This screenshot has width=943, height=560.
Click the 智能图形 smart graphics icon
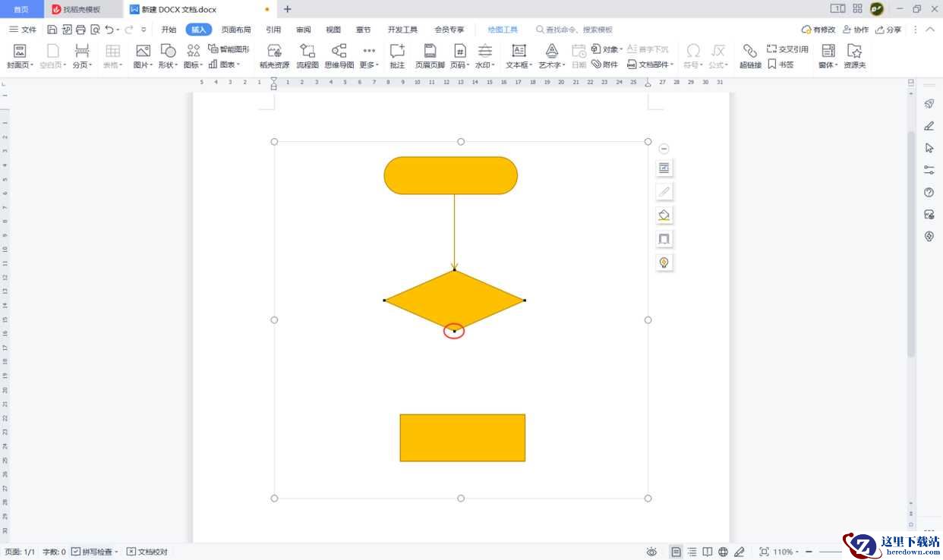coord(229,49)
